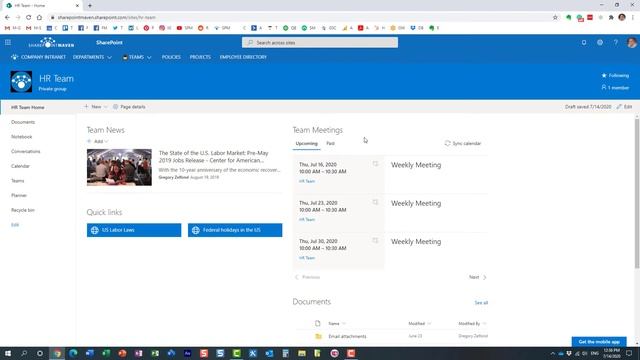Open the user profile avatar in SharePoint header
The image size is (640, 360).
631,42
